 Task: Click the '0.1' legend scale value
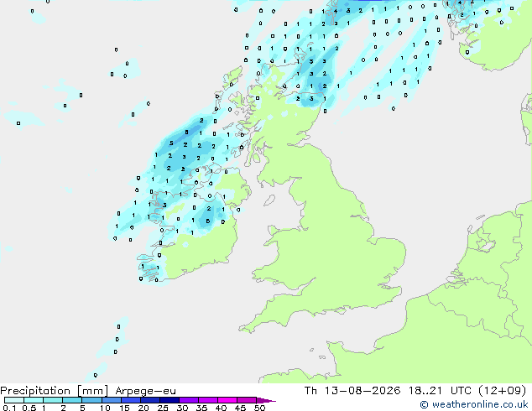click(x=9, y=408)
